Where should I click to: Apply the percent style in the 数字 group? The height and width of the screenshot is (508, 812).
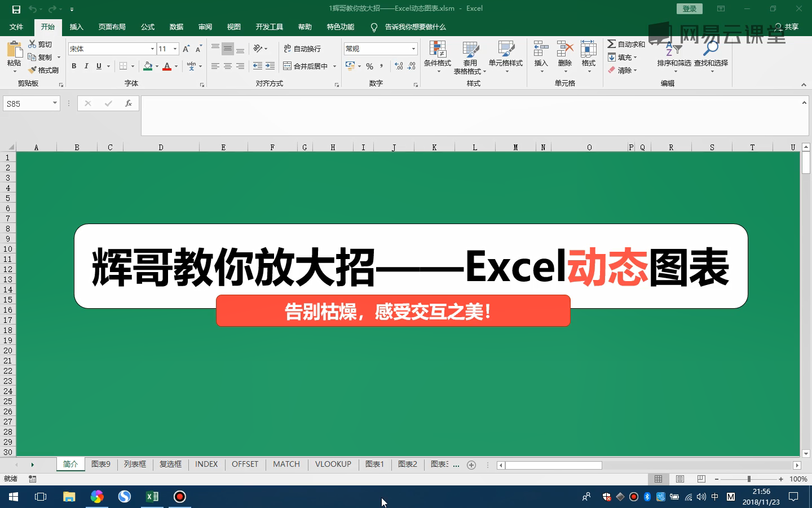pos(369,66)
